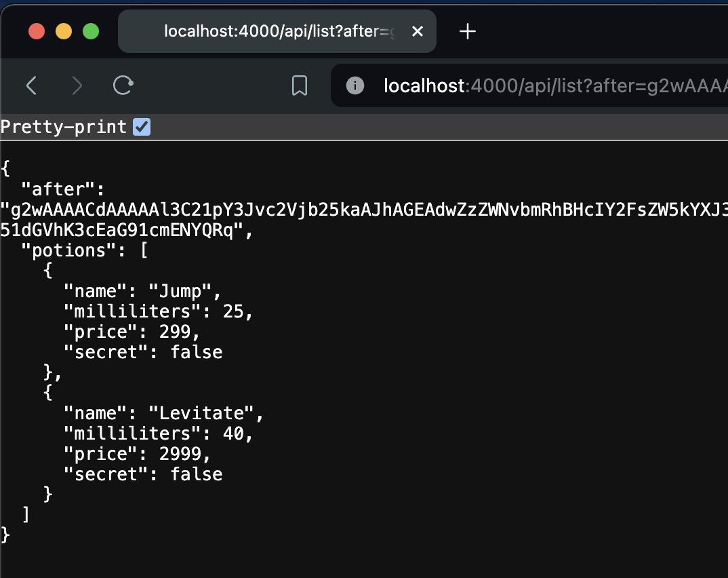728x578 pixels.
Task: Focus the address bar URL
Action: pyautogui.click(x=555, y=85)
